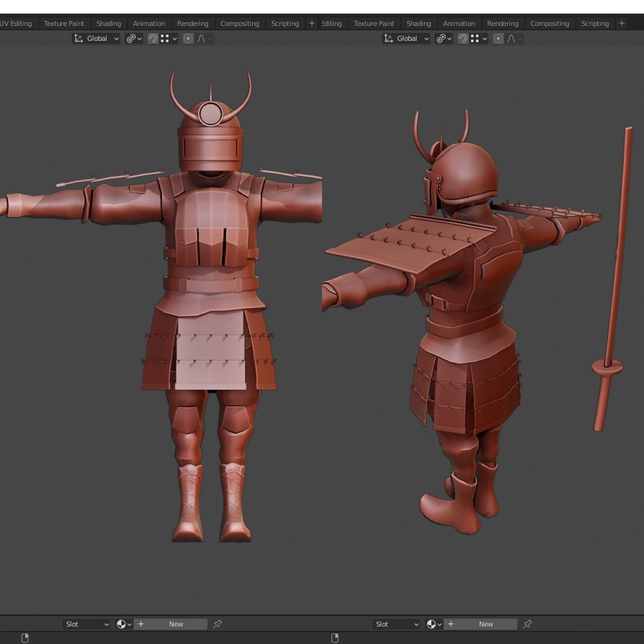The height and width of the screenshot is (644, 644).
Task: Enable proportional editing in right viewport
Action: [x=498, y=38]
